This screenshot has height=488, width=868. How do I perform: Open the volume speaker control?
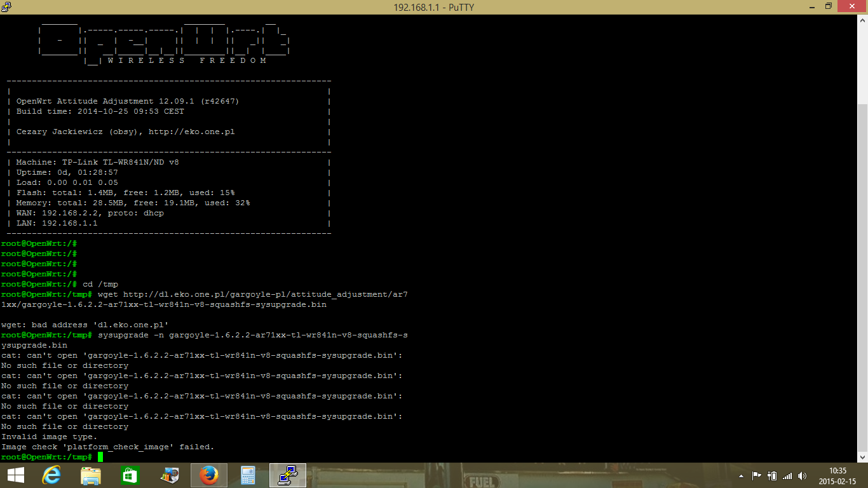pos(803,476)
